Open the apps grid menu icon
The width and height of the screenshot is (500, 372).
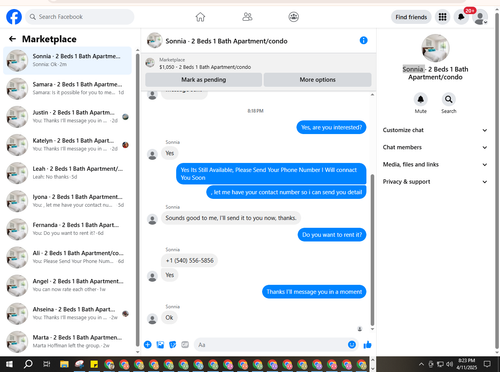(442, 17)
